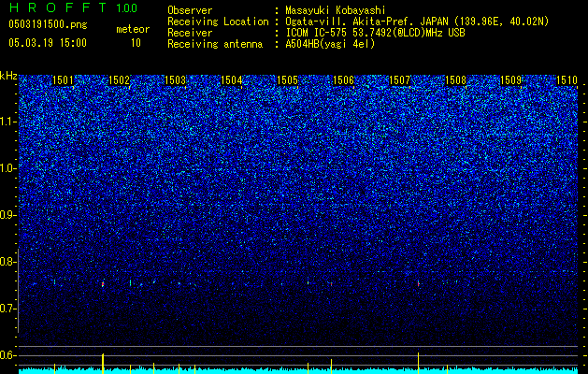Click time marker 1503

pos(175,80)
